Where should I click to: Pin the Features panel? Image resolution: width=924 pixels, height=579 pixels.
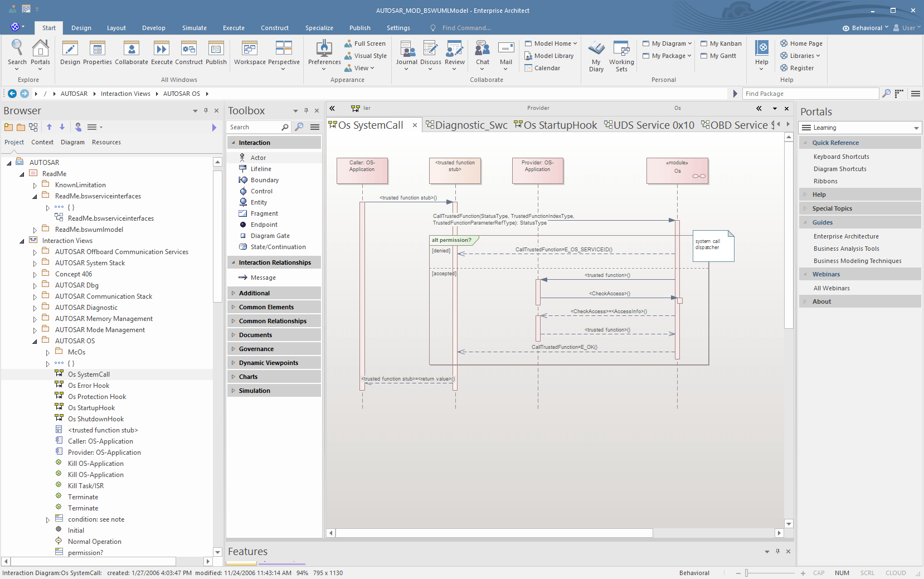click(x=777, y=551)
